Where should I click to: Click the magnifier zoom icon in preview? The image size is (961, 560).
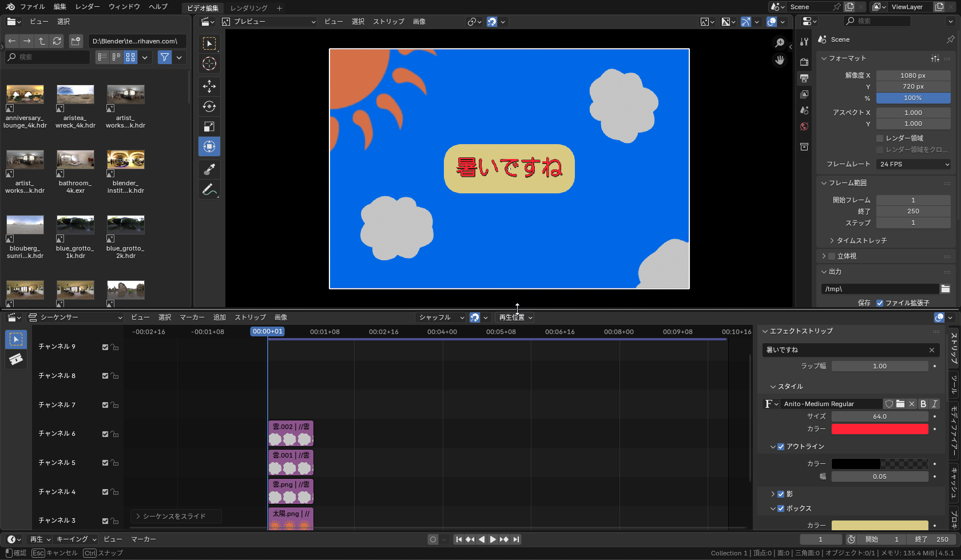click(780, 43)
